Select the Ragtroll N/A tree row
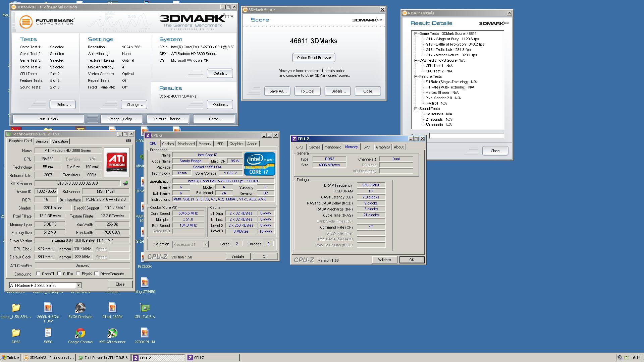Viewport: 644px width, 362px height. tap(436, 103)
